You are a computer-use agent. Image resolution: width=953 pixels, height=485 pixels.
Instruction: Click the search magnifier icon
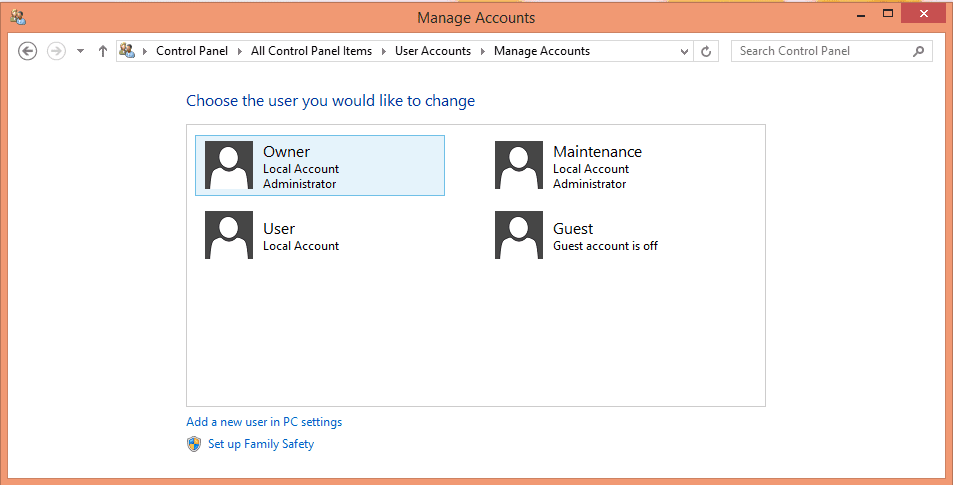[918, 51]
